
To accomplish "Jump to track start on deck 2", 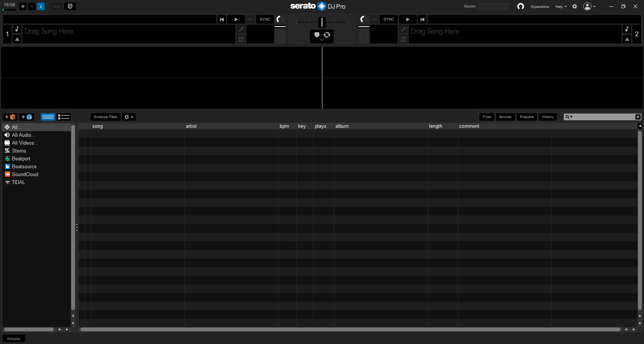I will 422,19.
